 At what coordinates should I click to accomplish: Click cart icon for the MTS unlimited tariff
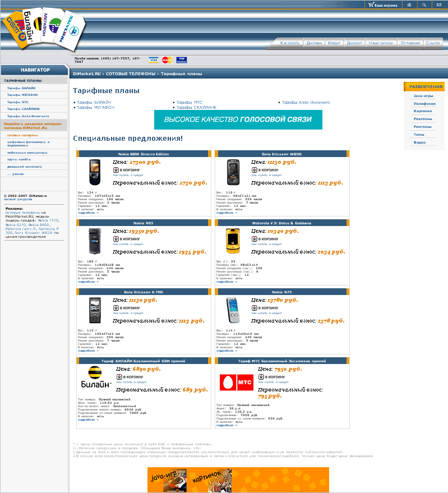261,377
